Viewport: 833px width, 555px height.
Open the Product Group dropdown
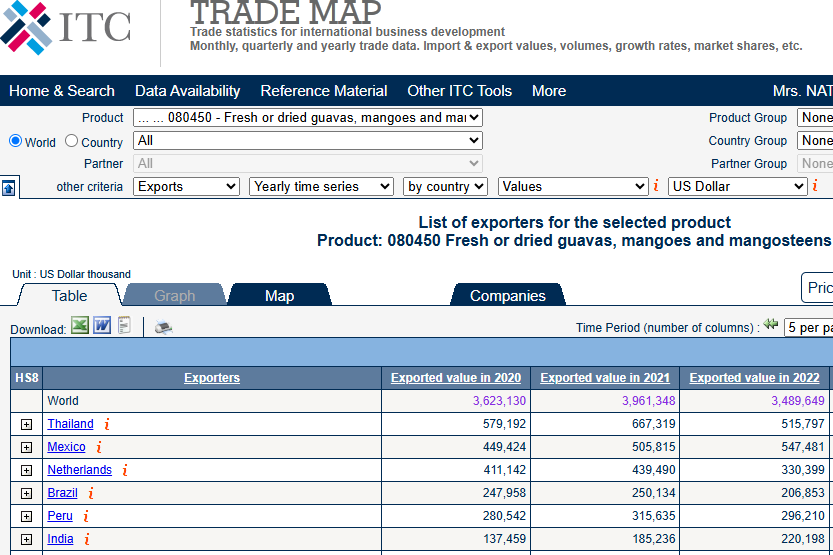[815, 117]
